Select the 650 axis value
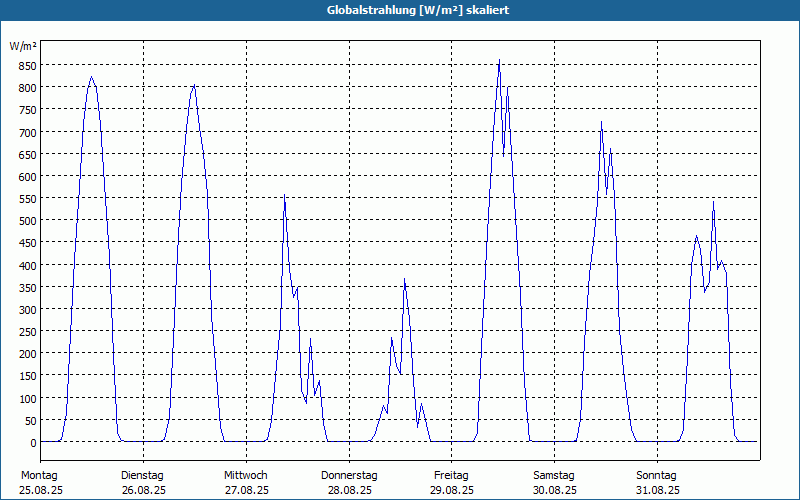800x500 pixels. 28,155
